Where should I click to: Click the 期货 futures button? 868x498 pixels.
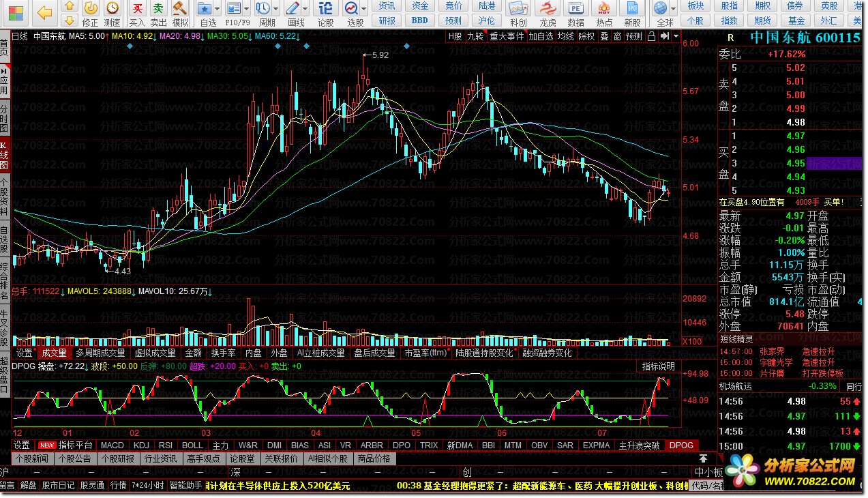click(x=763, y=20)
